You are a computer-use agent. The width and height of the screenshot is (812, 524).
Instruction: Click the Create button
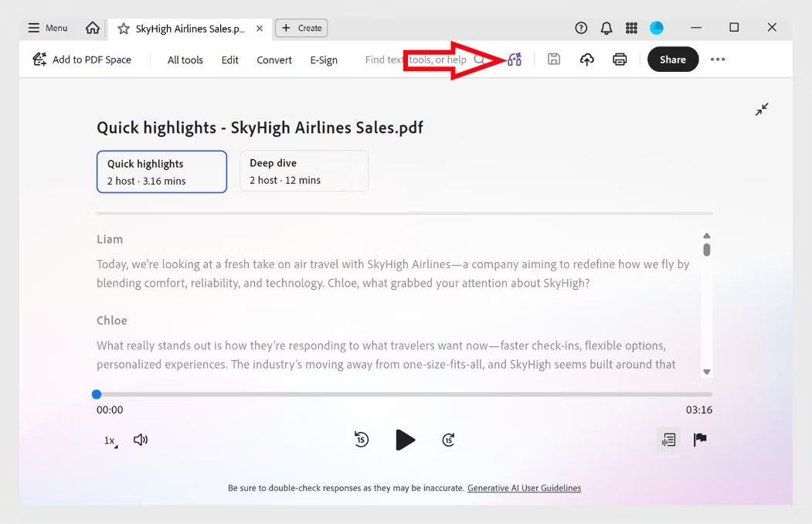[x=301, y=28]
